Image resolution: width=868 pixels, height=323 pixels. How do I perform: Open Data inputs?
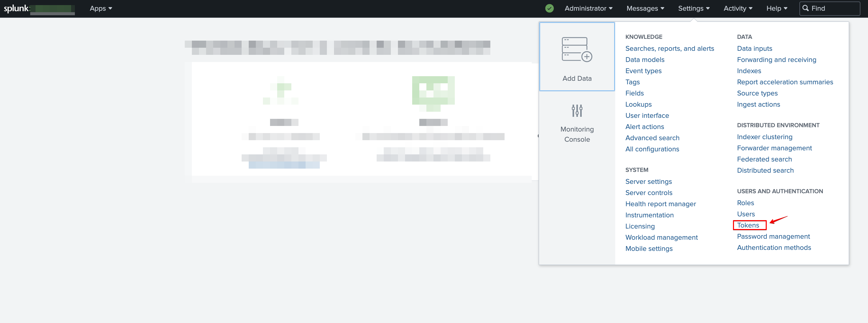pos(755,48)
